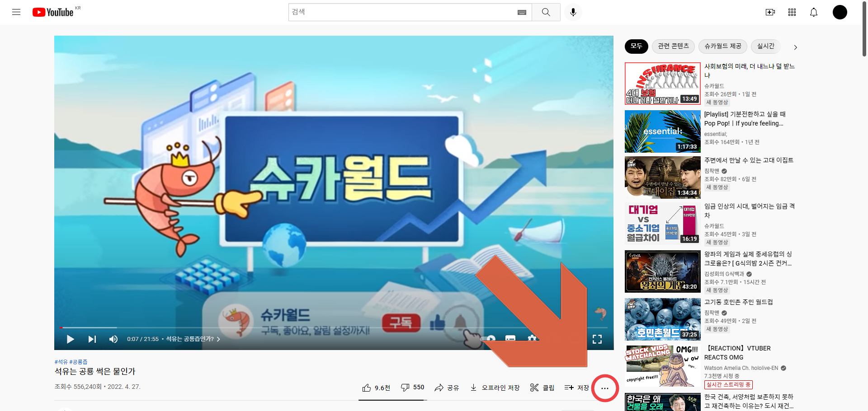Open the YouTube apps grid

coord(792,12)
